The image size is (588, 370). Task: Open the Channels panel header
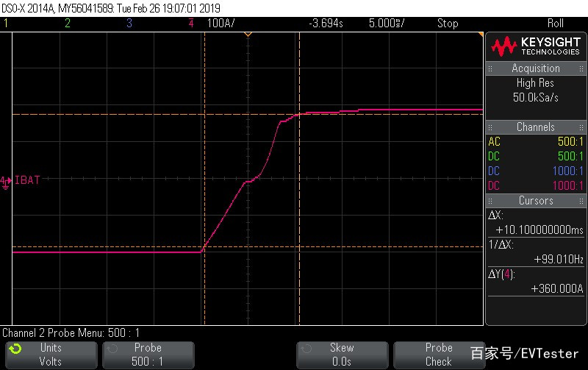click(536, 127)
